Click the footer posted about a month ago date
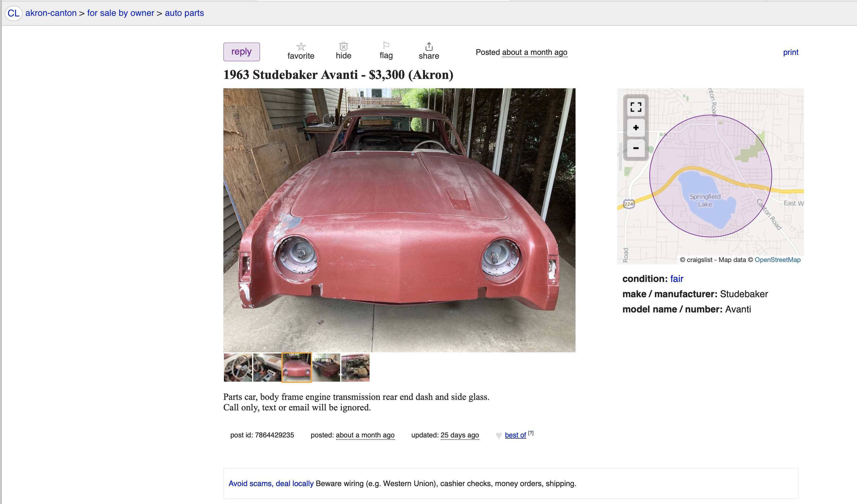Screen dimensions: 857x504 point(365,435)
